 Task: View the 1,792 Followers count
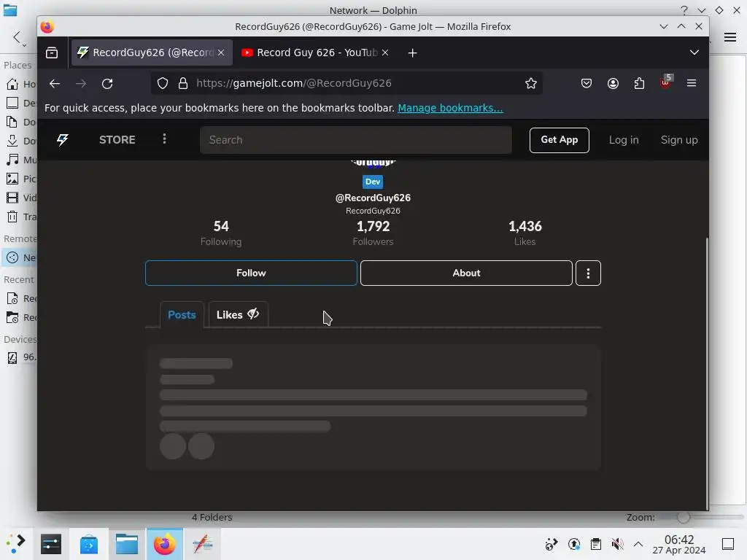click(373, 233)
